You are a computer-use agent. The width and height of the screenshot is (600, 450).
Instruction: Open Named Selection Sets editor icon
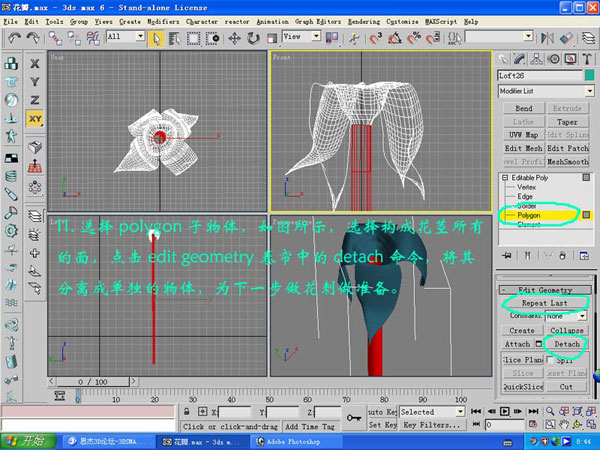click(455, 38)
